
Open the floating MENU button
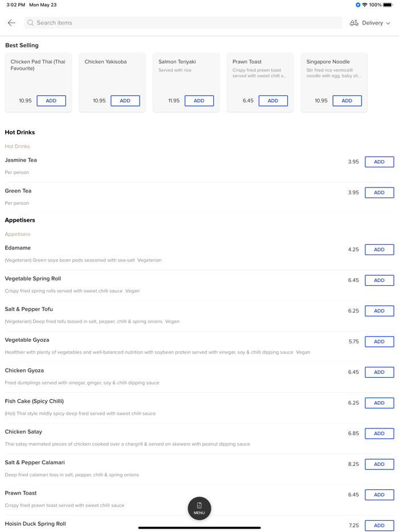coord(199,508)
